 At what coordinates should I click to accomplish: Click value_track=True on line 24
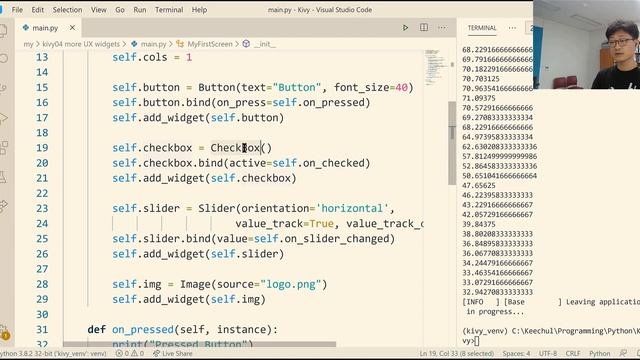pos(284,223)
